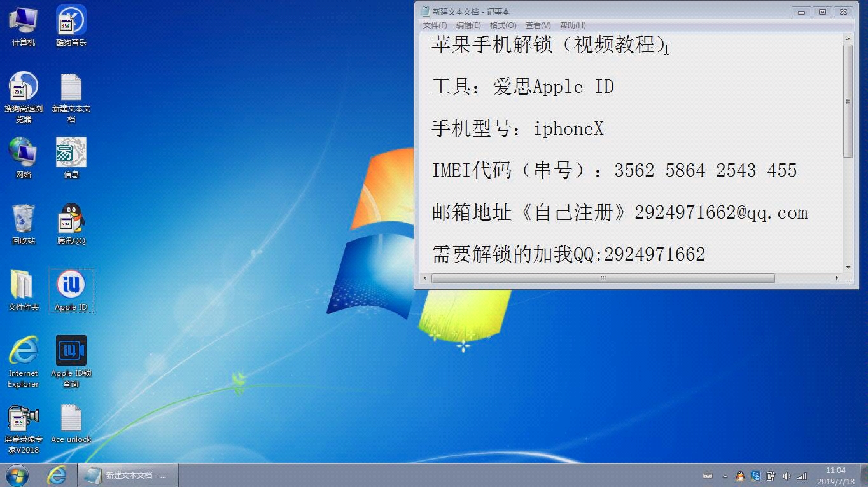Select the 腾讯QQ desktop icon
Screen dimensions: 868x487
pyautogui.click(x=71, y=224)
